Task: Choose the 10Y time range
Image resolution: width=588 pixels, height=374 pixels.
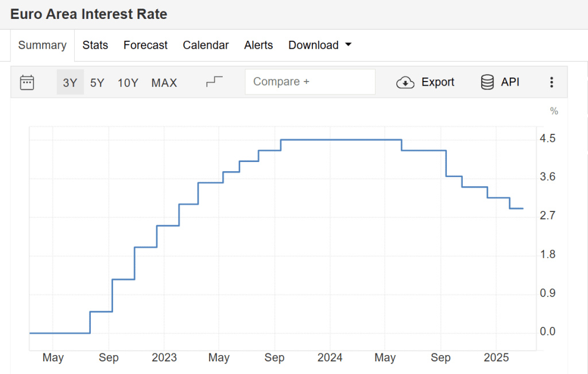Action: (x=128, y=83)
